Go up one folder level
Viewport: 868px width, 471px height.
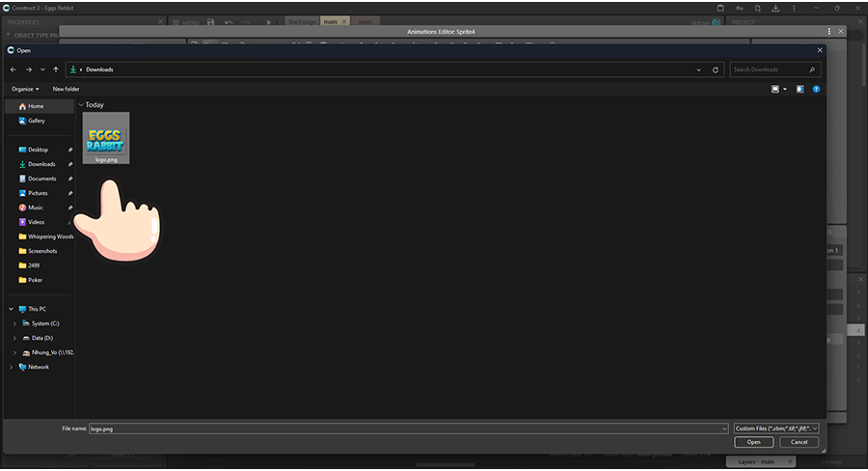[x=56, y=69]
